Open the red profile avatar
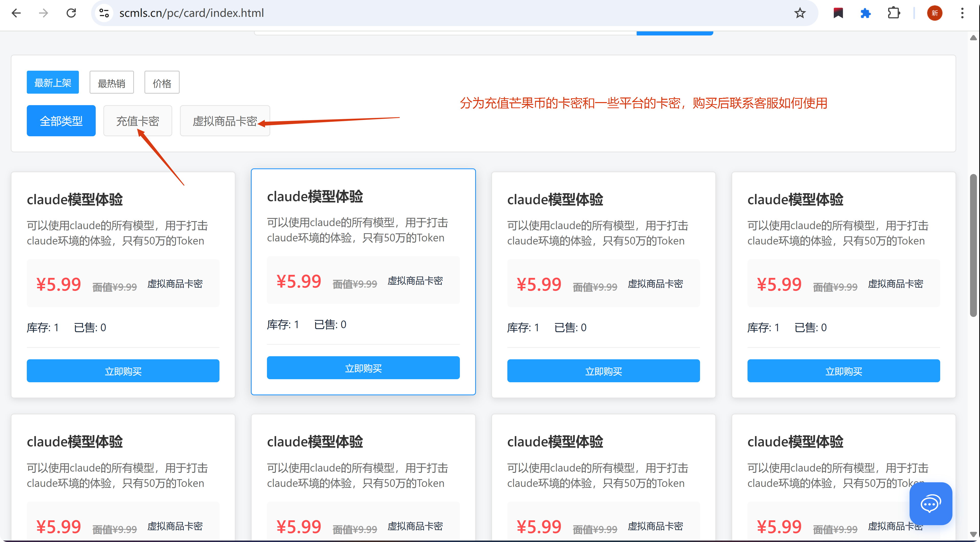980x542 pixels. click(x=934, y=13)
